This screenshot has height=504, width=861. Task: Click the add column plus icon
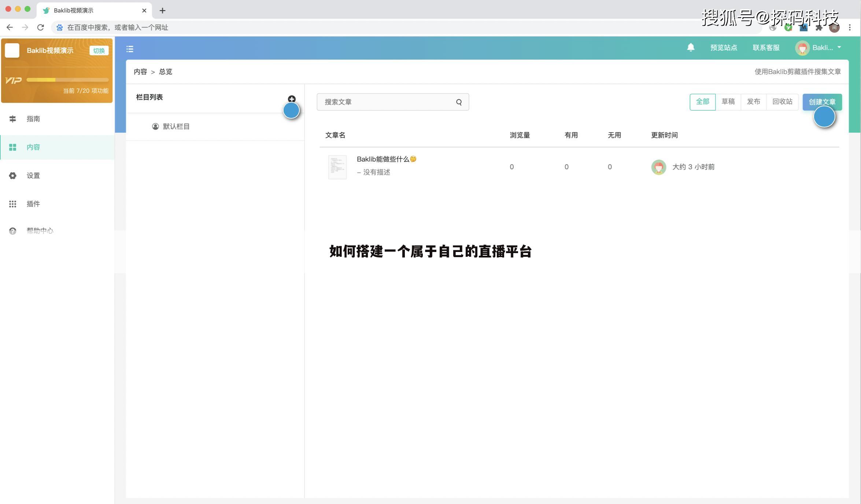pos(292,99)
